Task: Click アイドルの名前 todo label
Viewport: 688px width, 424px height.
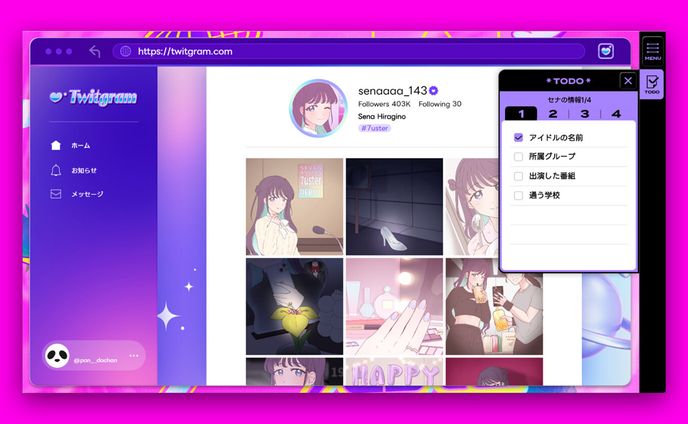Action: [x=556, y=137]
